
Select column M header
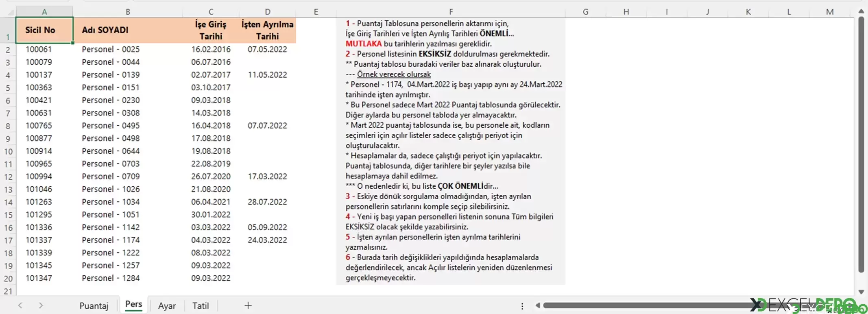[x=830, y=12]
